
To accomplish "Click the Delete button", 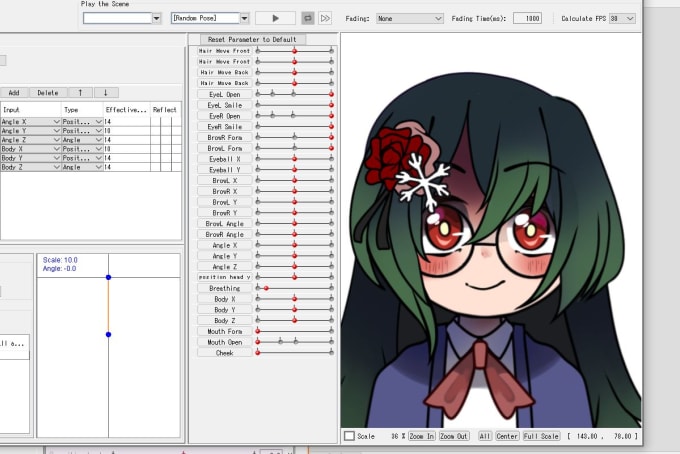I will point(47,92).
